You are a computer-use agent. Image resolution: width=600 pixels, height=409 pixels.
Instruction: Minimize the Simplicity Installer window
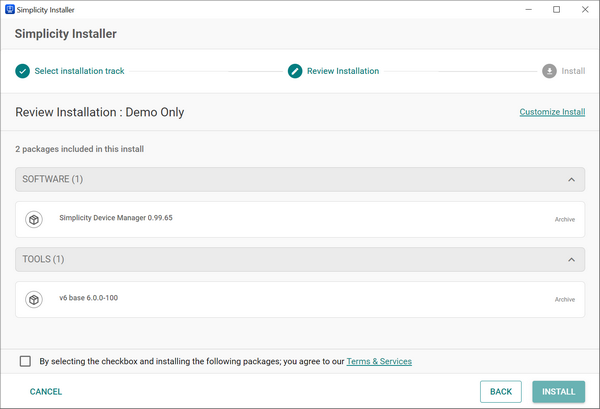529,10
